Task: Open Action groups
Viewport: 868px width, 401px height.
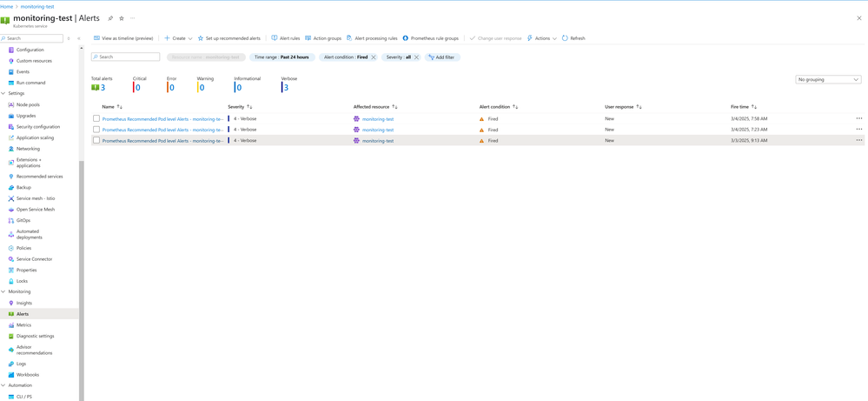Action: (x=323, y=38)
